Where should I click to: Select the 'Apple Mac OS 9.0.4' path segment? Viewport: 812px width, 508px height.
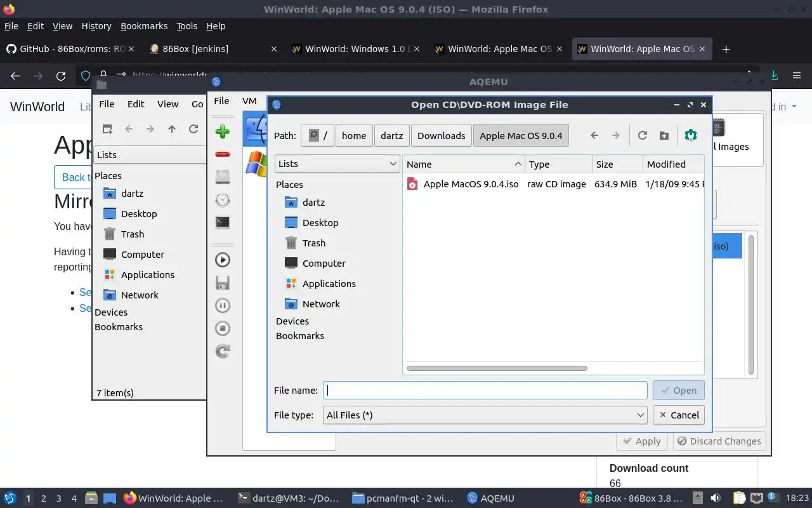click(521, 135)
